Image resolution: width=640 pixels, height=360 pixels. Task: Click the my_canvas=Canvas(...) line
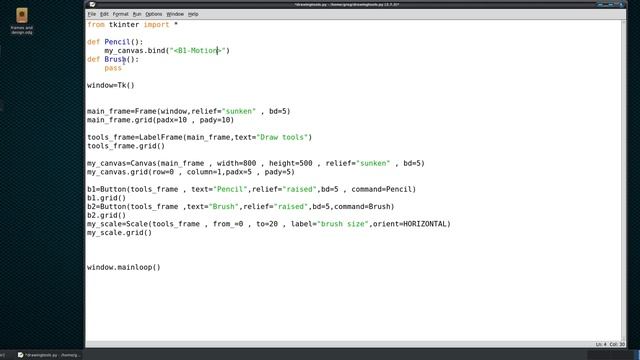pyautogui.click(x=256, y=163)
